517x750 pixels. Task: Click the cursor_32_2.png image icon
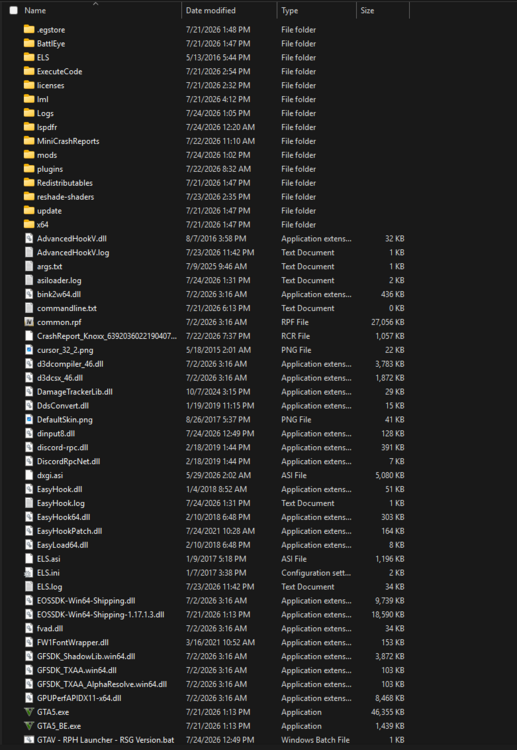(29, 350)
